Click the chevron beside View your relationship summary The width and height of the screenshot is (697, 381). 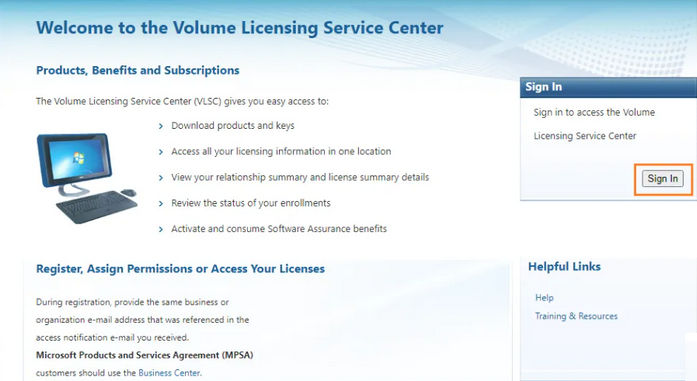click(x=161, y=178)
